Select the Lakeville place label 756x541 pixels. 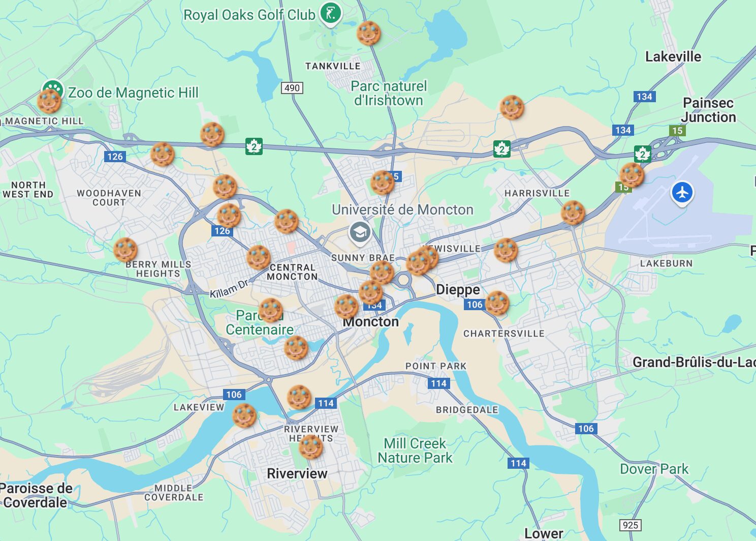(x=673, y=56)
